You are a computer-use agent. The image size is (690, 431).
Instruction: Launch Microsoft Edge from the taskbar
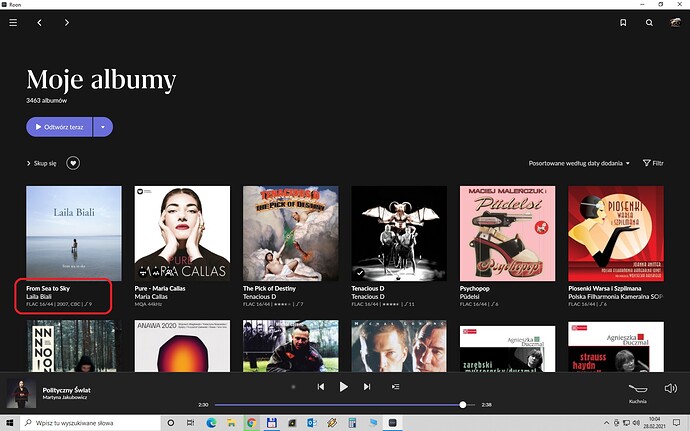pos(211,423)
